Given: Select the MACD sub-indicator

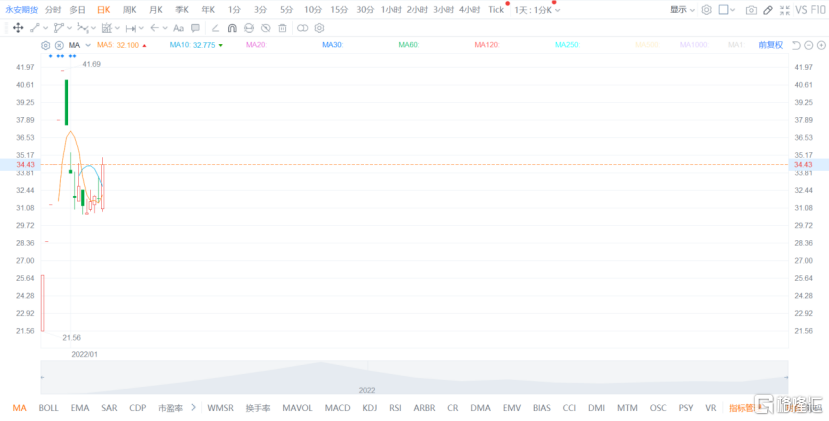Looking at the screenshot, I should pyautogui.click(x=337, y=408).
